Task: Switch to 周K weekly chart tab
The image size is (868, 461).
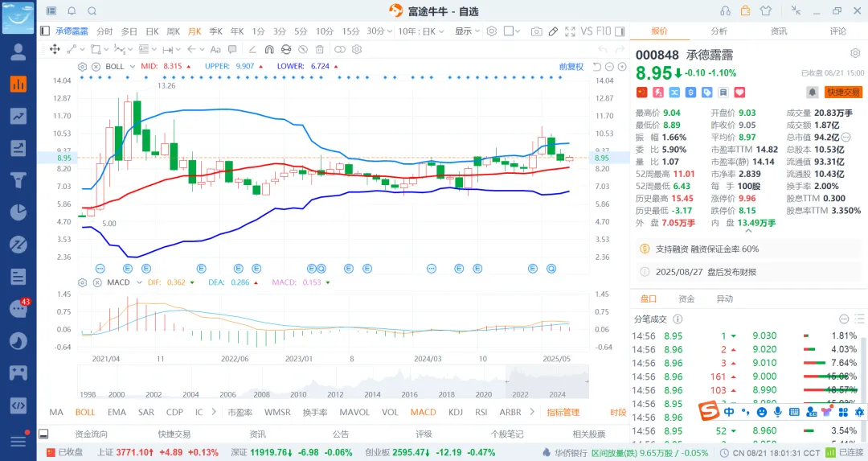Action: [x=174, y=31]
